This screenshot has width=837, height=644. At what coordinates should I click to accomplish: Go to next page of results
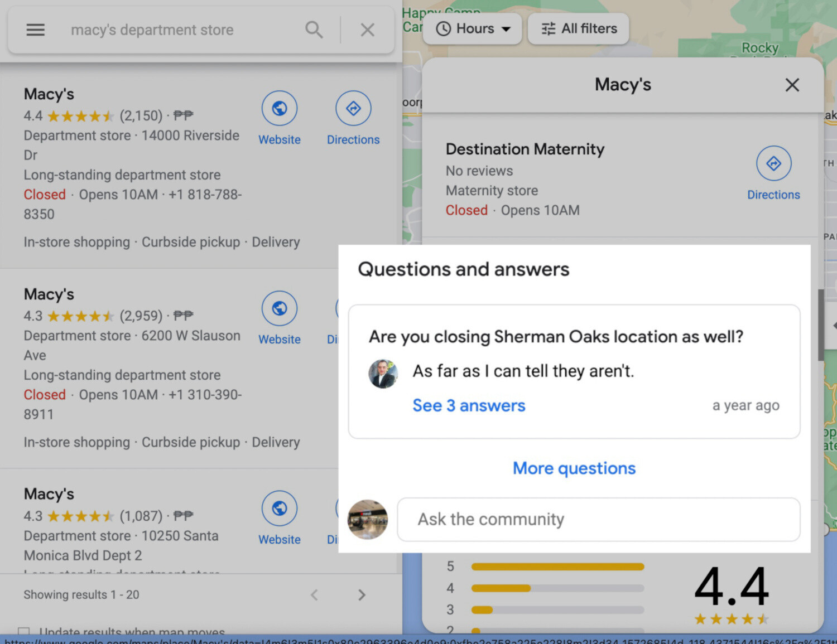point(362,595)
